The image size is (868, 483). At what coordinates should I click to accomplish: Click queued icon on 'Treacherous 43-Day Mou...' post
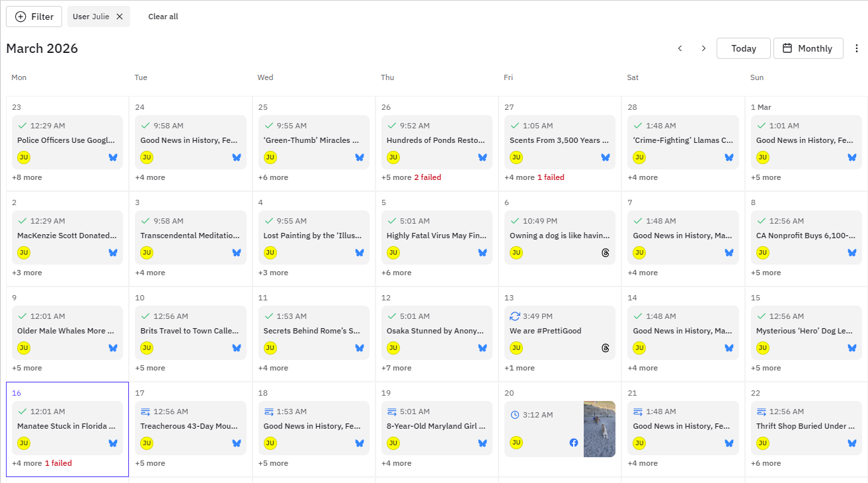tap(146, 412)
